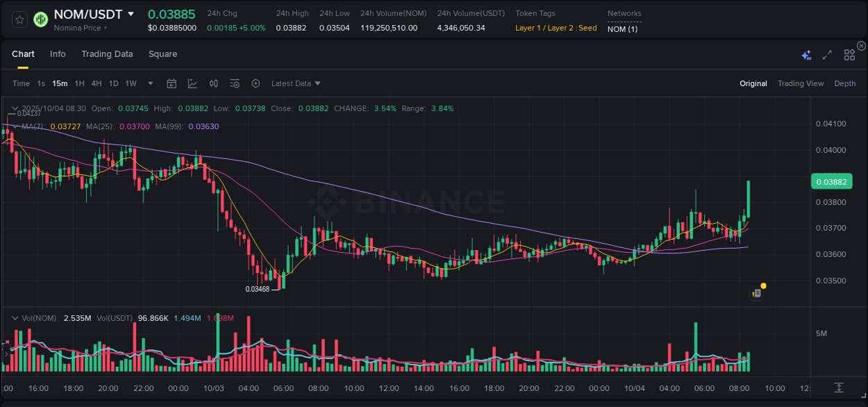
Task: Open the Depth view
Action: coord(845,83)
